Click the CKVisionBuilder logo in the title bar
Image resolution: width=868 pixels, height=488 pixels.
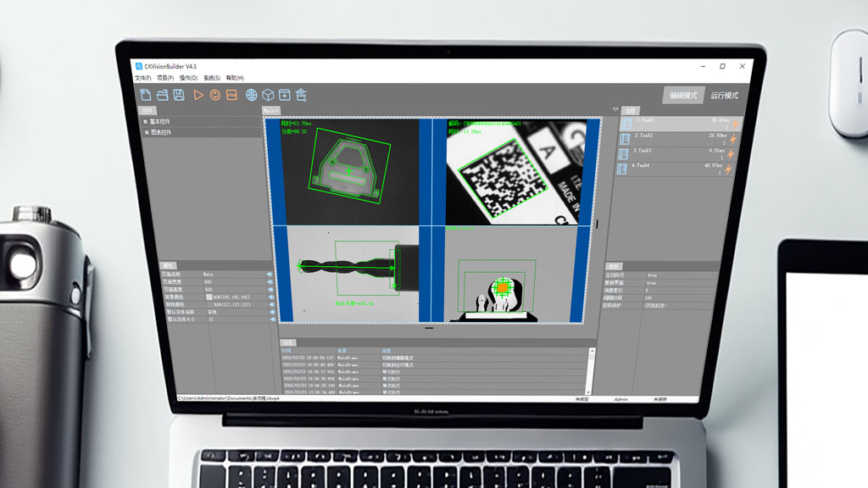click(138, 66)
